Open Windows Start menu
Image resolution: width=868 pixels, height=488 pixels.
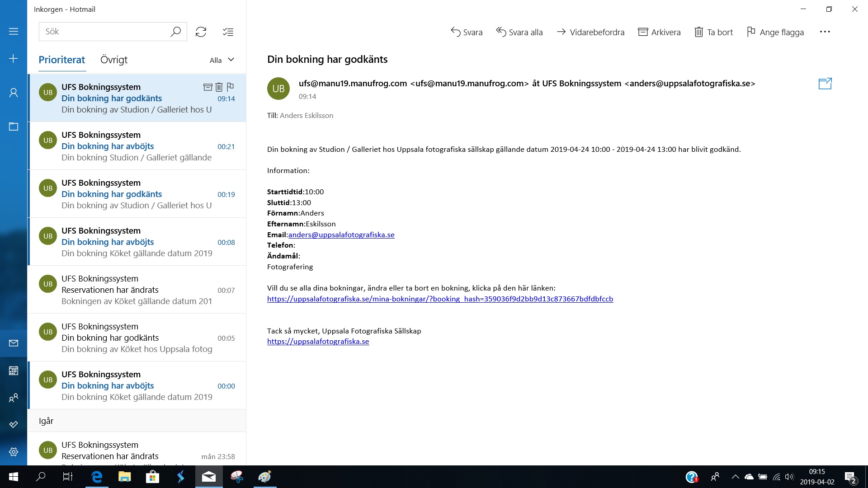[x=14, y=477]
